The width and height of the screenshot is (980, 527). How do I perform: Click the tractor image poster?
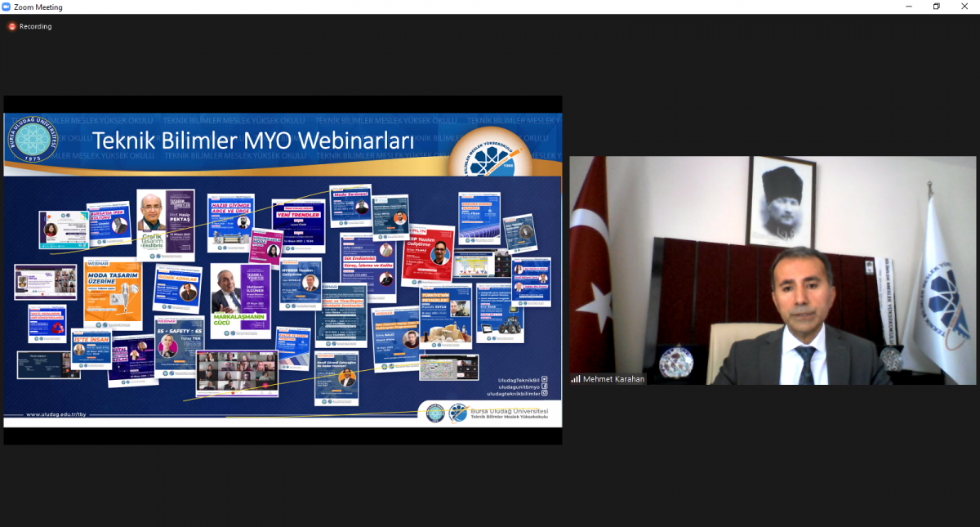point(499,312)
